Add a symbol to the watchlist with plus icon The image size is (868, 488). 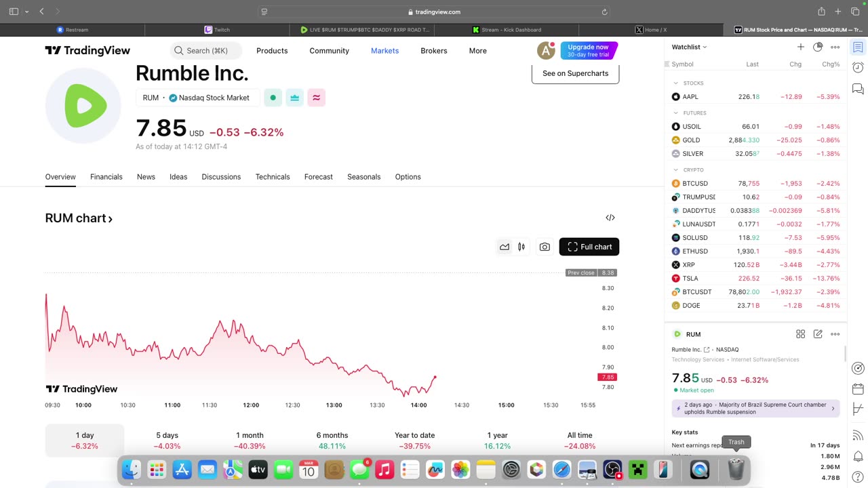pyautogui.click(x=800, y=47)
